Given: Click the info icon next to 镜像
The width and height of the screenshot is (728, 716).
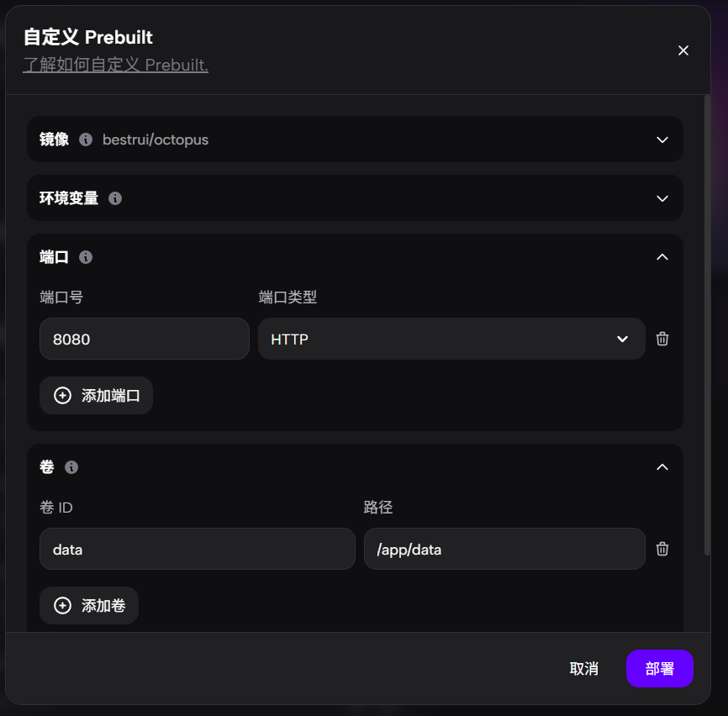Looking at the screenshot, I should pyautogui.click(x=86, y=140).
